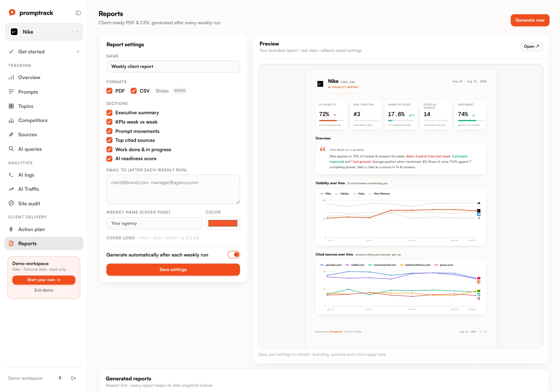
Task: Click the Email to textarea
Action: [x=173, y=189]
